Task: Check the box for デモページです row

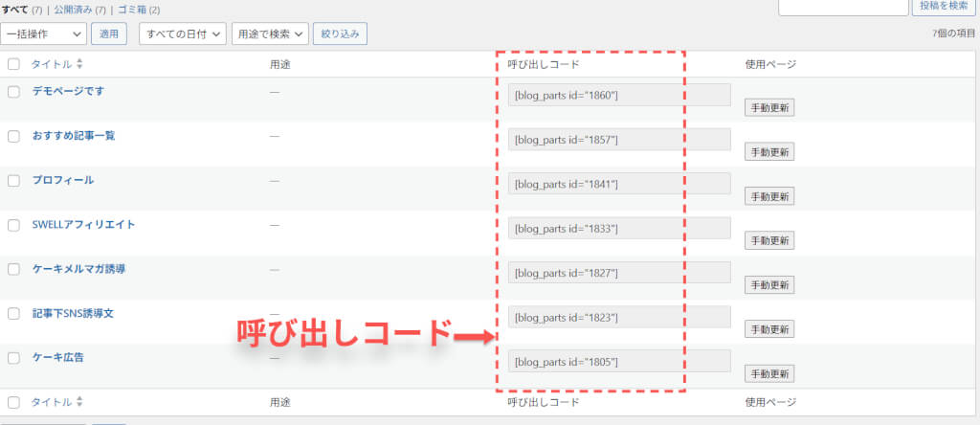Action: coord(13,92)
